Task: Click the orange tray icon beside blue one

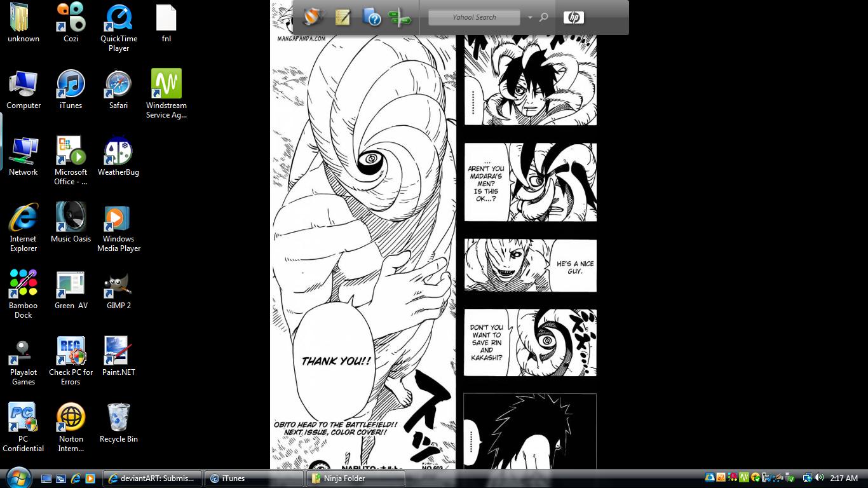Action: coord(721,478)
